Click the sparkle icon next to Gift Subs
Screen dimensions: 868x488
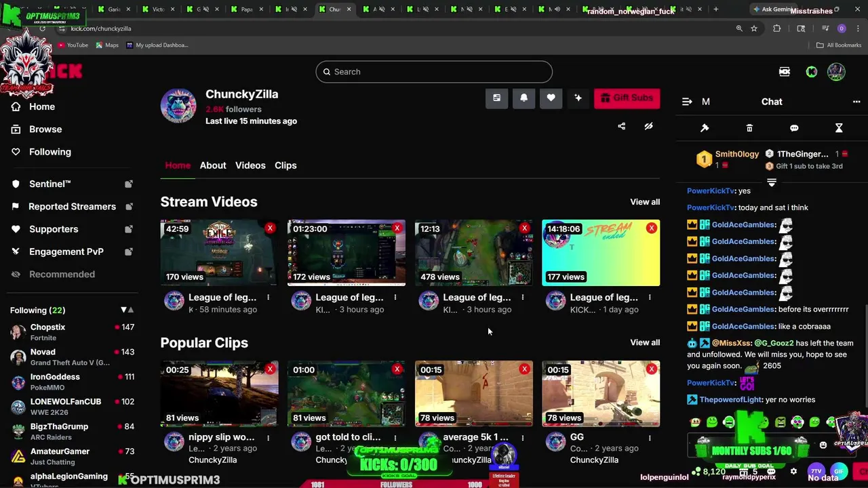pyautogui.click(x=578, y=98)
